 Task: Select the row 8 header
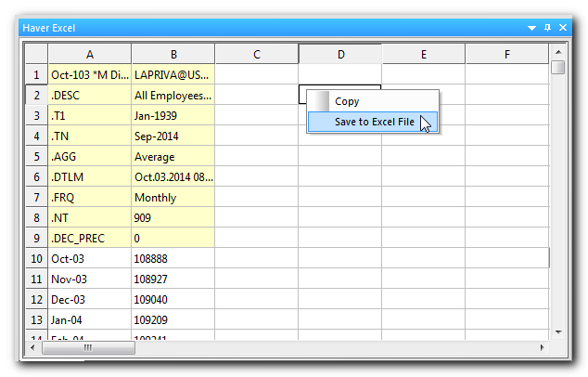[x=36, y=218]
